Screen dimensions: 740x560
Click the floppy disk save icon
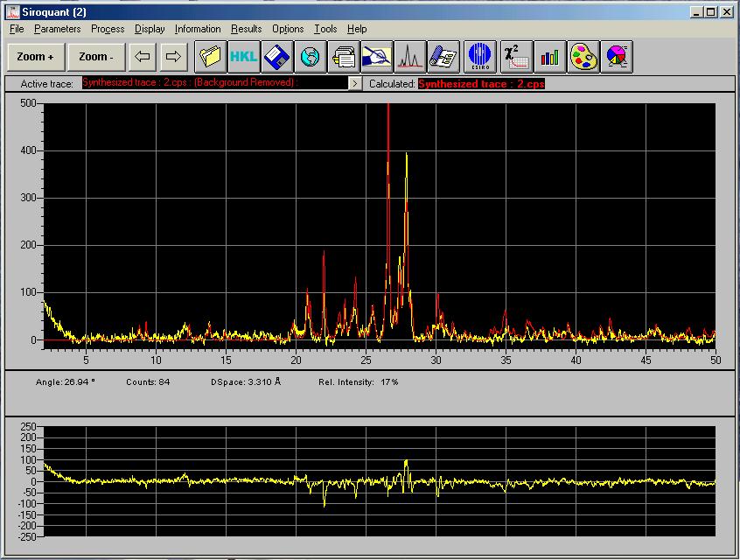click(x=276, y=57)
